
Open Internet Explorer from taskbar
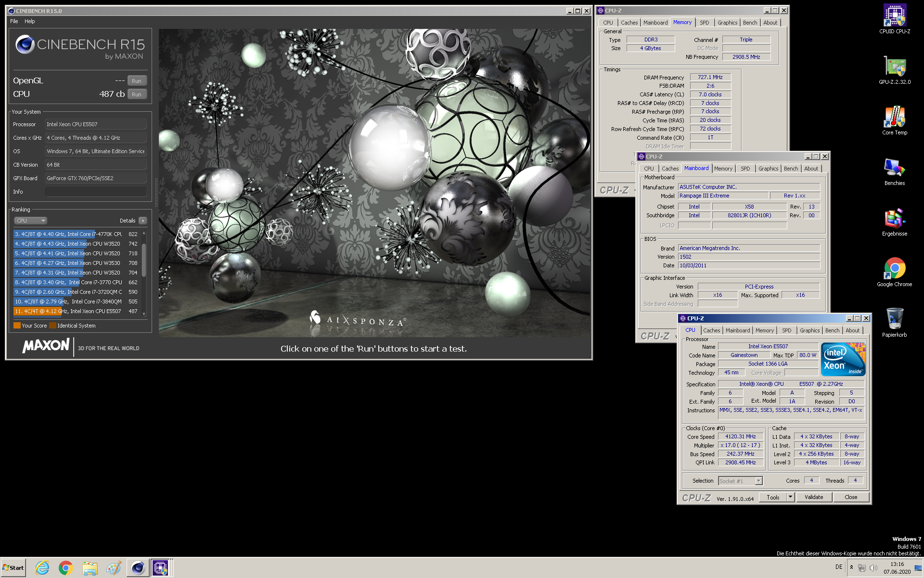[42, 568]
